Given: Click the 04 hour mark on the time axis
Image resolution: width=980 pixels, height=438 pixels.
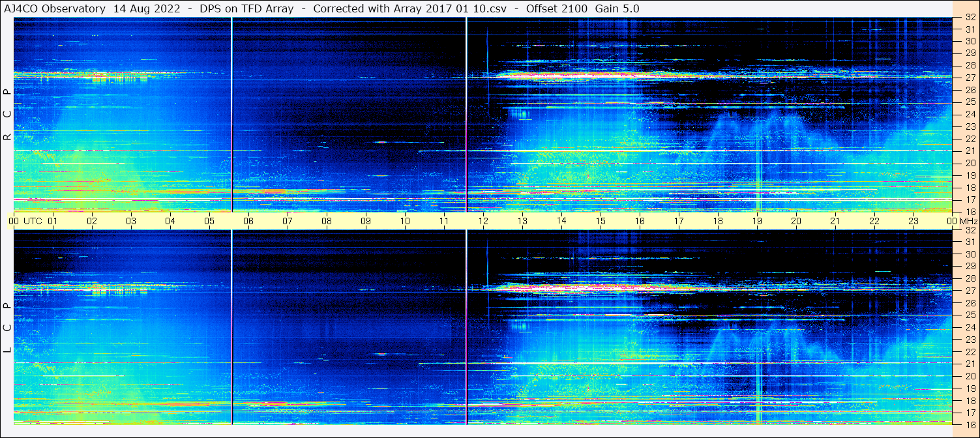Looking at the screenshot, I should pyautogui.click(x=170, y=221).
